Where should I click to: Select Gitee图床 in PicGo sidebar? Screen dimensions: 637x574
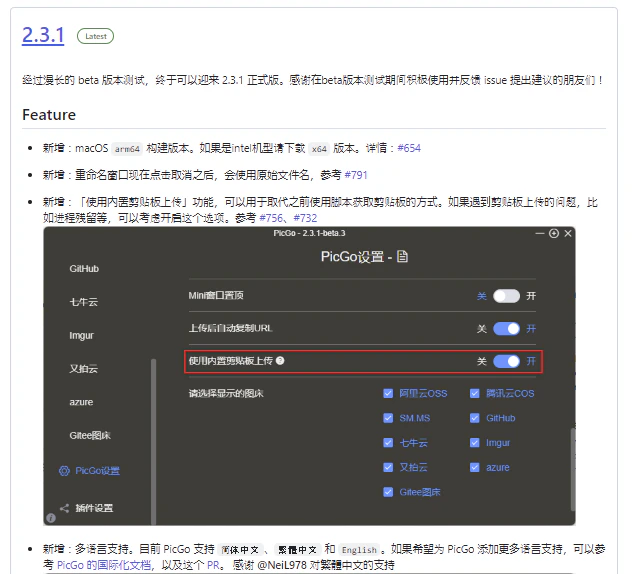click(90, 435)
